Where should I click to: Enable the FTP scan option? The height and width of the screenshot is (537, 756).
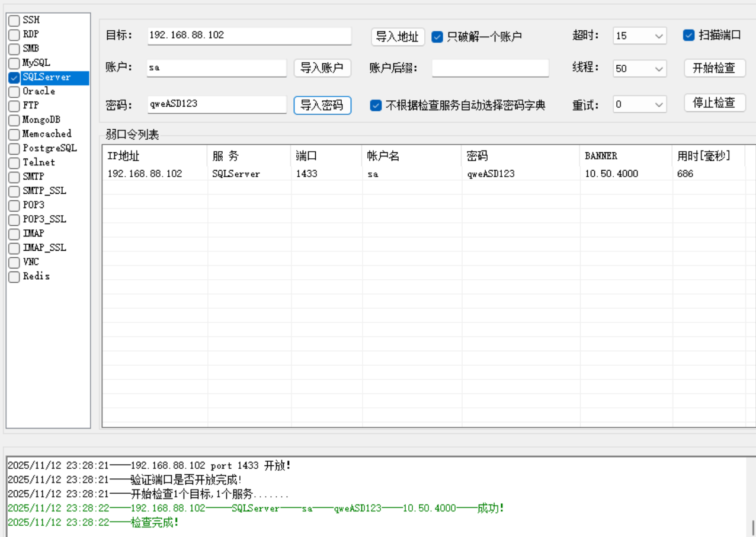13,105
